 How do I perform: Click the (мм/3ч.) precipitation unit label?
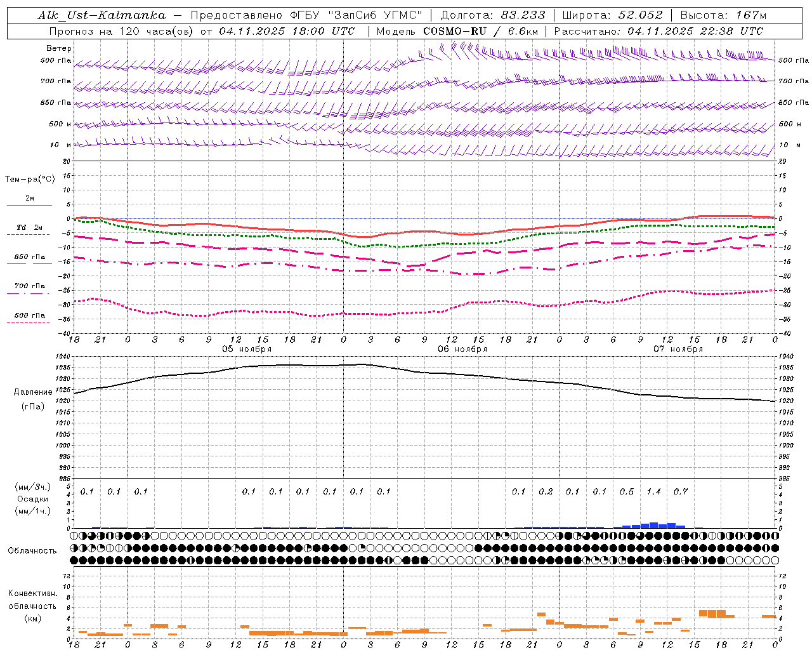click(32, 487)
